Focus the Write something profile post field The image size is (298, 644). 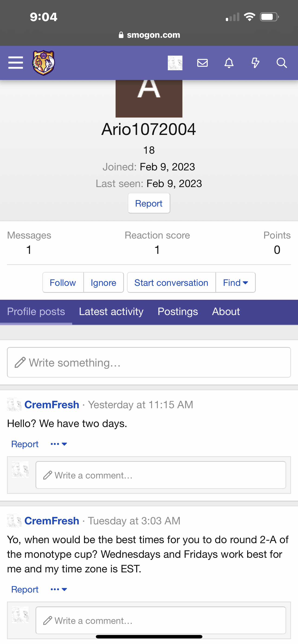click(149, 362)
